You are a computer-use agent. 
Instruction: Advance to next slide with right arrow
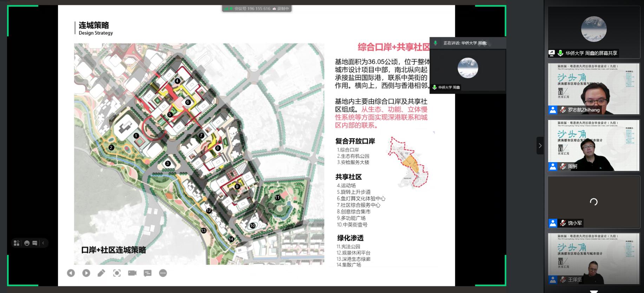(x=86, y=273)
